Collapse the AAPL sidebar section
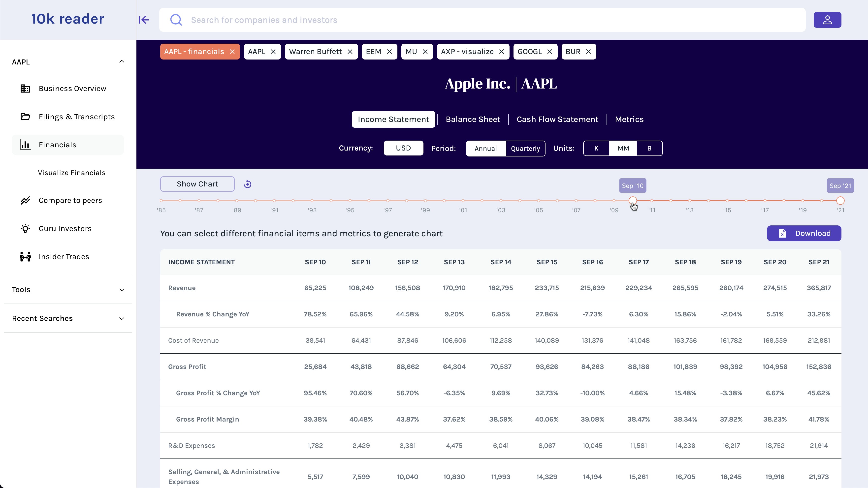The image size is (868, 488). coord(122,61)
